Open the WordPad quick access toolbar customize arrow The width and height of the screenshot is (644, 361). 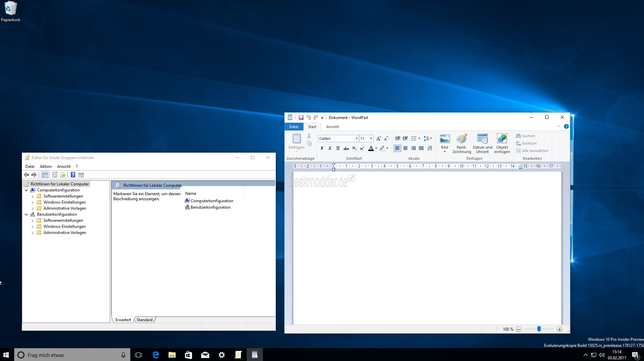[x=322, y=118]
